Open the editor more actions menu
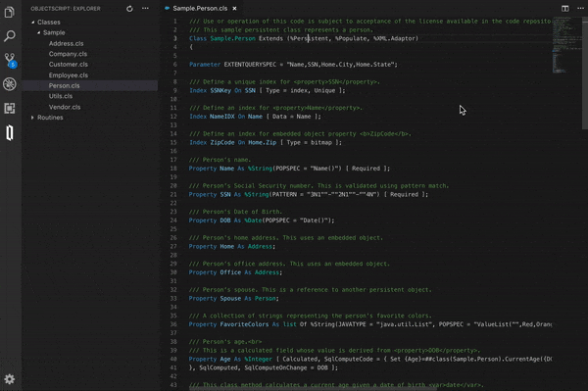The image size is (588, 391). tap(580, 8)
